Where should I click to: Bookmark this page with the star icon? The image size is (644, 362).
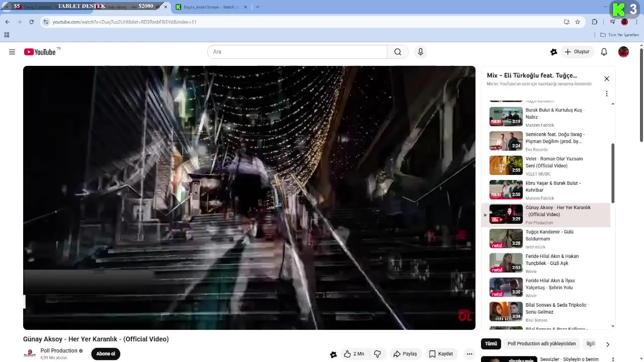point(578,22)
